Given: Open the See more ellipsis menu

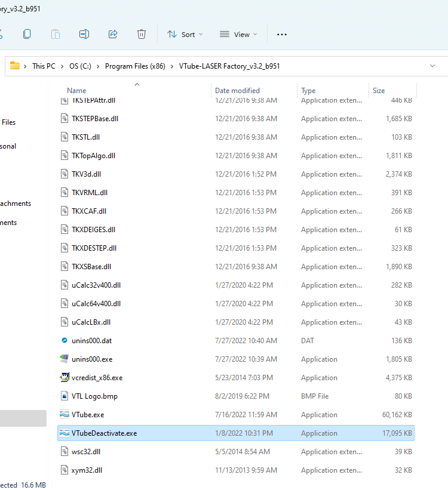Looking at the screenshot, I should coord(282,34).
